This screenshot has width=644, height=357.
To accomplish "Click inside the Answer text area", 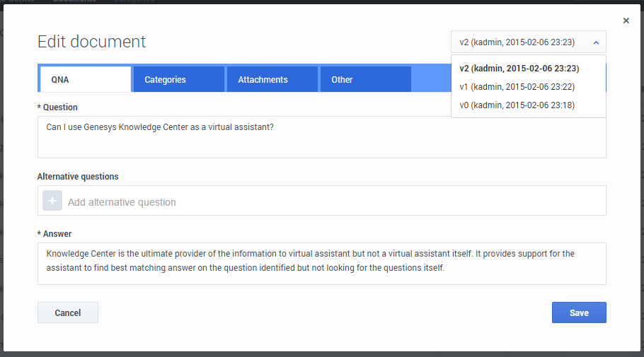I will pos(321,264).
